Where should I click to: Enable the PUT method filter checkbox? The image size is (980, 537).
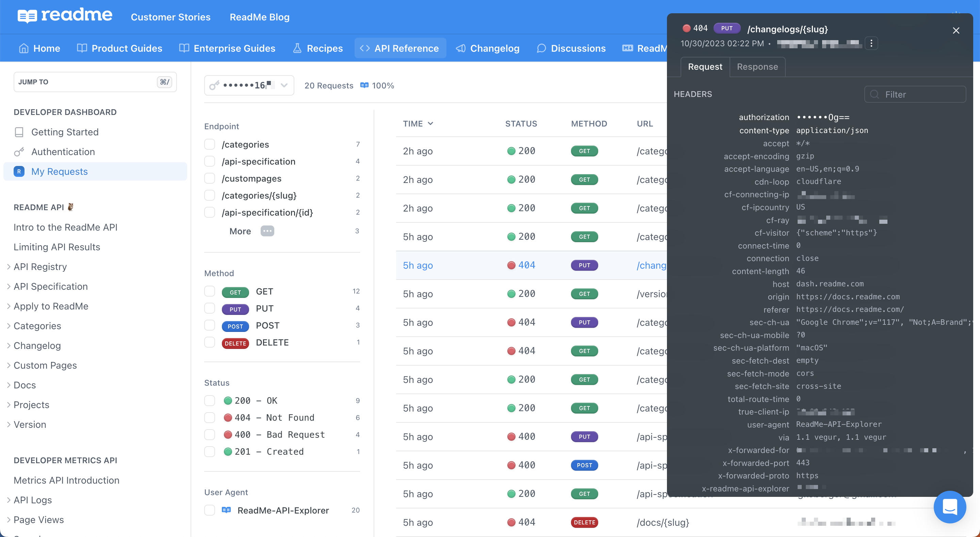[x=210, y=308]
